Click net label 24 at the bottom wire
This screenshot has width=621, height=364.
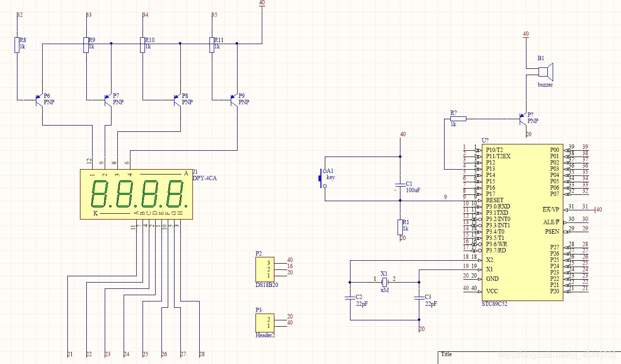[127, 354]
